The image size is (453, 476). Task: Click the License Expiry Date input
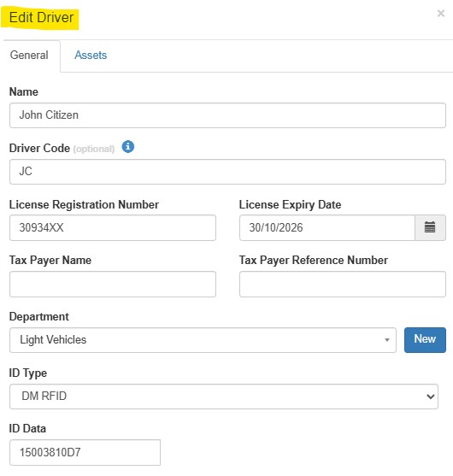327,227
